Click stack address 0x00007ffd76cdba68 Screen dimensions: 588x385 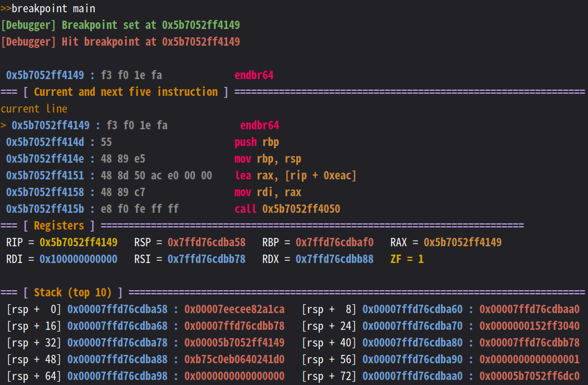[117, 326]
